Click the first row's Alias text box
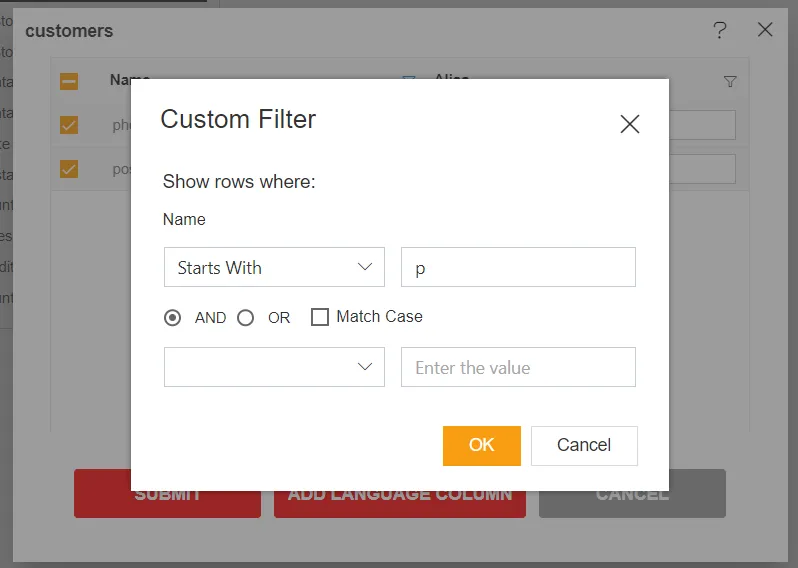This screenshot has width=798, height=568. click(703, 125)
